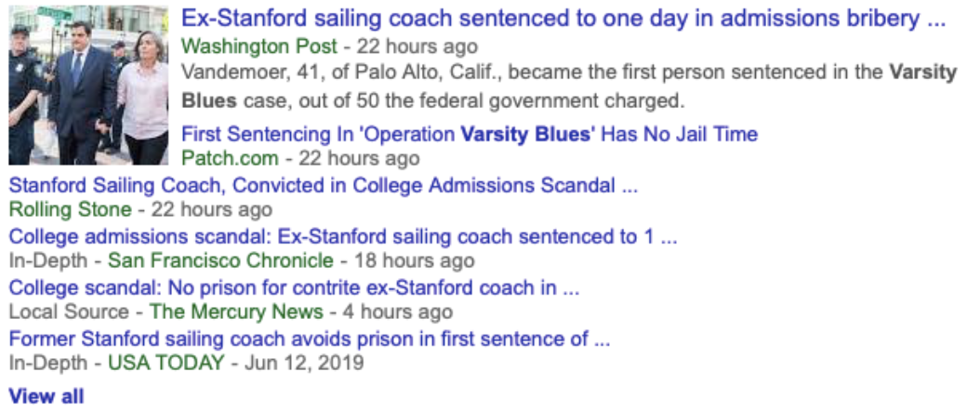
Task: Open 'College admissions scandal: Ex-Stanford' article
Action: coord(342,236)
